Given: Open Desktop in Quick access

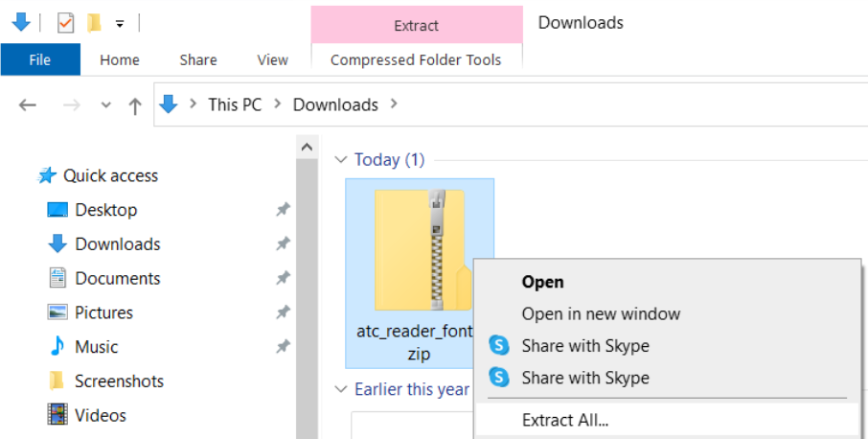Looking at the screenshot, I should [x=105, y=210].
